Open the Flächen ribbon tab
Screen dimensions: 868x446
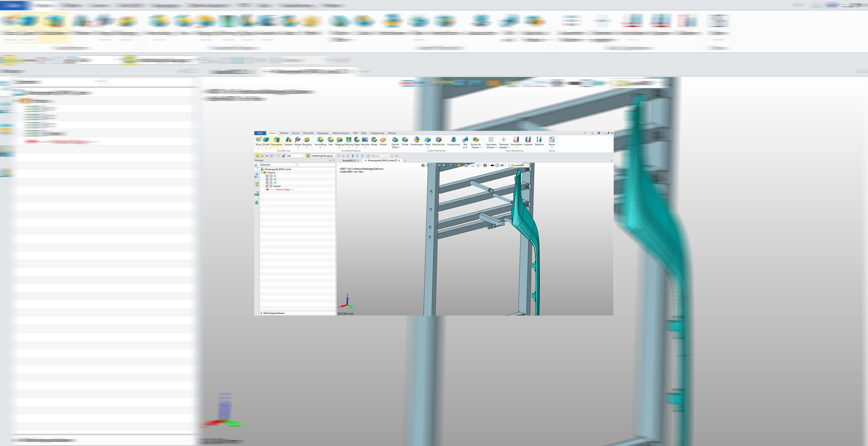tap(284, 133)
